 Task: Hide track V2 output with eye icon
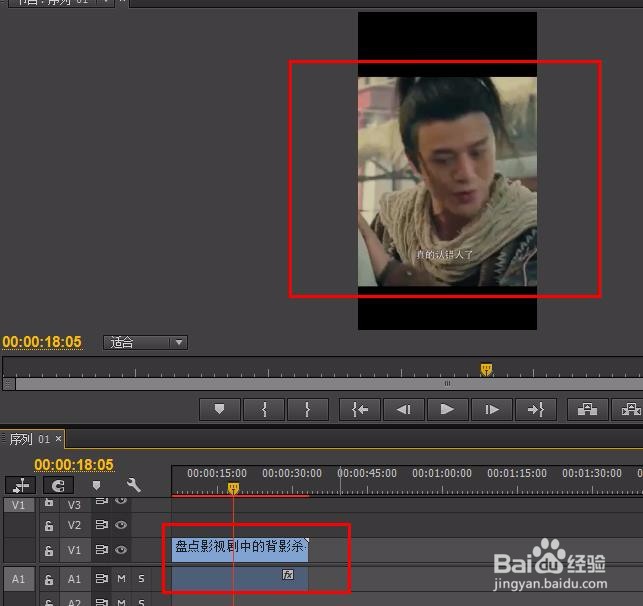(121, 525)
